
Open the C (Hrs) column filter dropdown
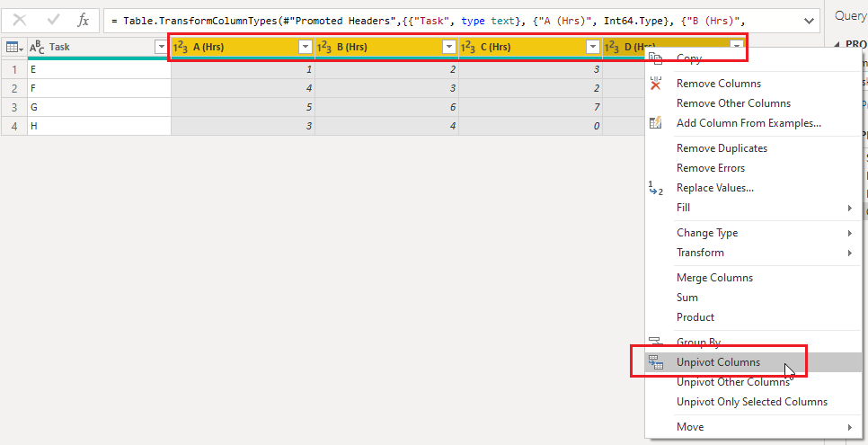click(593, 47)
